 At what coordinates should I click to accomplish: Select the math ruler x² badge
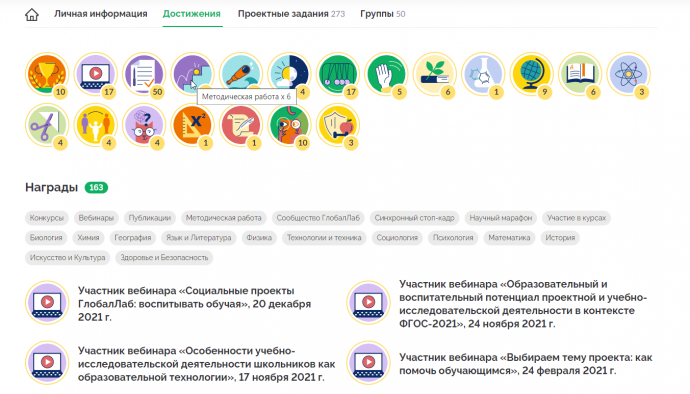[x=192, y=125]
